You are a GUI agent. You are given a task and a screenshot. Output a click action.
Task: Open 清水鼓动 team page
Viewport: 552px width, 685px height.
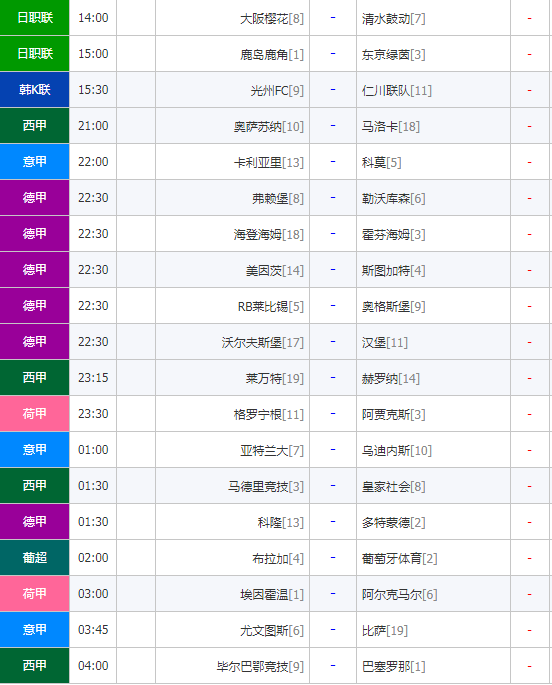pyautogui.click(x=386, y=19)
